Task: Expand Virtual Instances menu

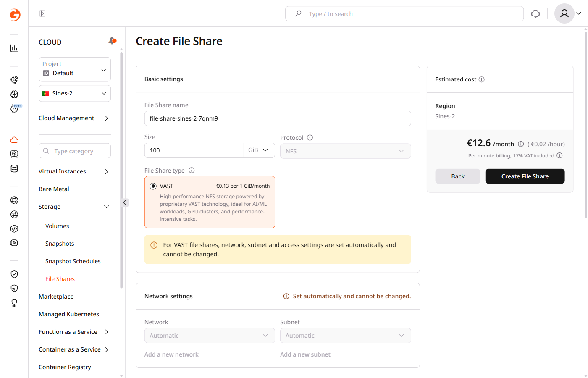Action: (107, 171)
